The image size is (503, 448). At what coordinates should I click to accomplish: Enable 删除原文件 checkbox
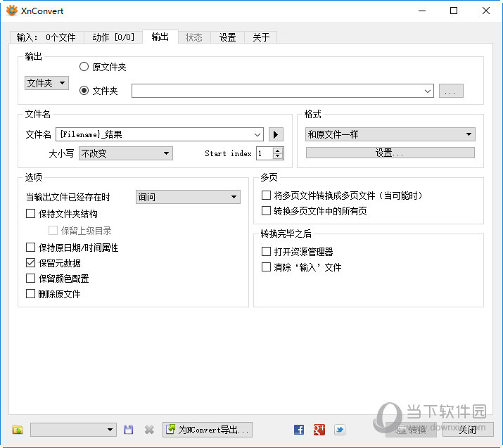pyautogui.click(x=30, y=293)
